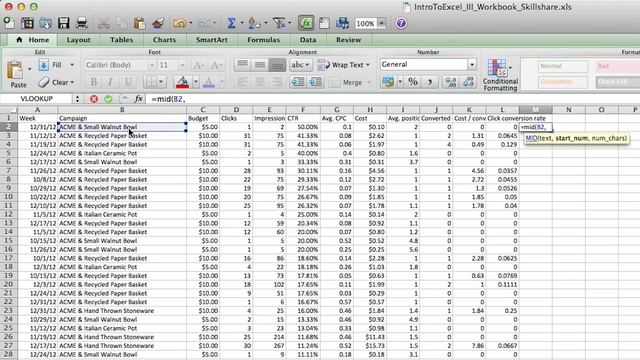Click cell B5 ACME & Italian Ceramic Pot
640x360 pixels.
[x=122, y=153]
